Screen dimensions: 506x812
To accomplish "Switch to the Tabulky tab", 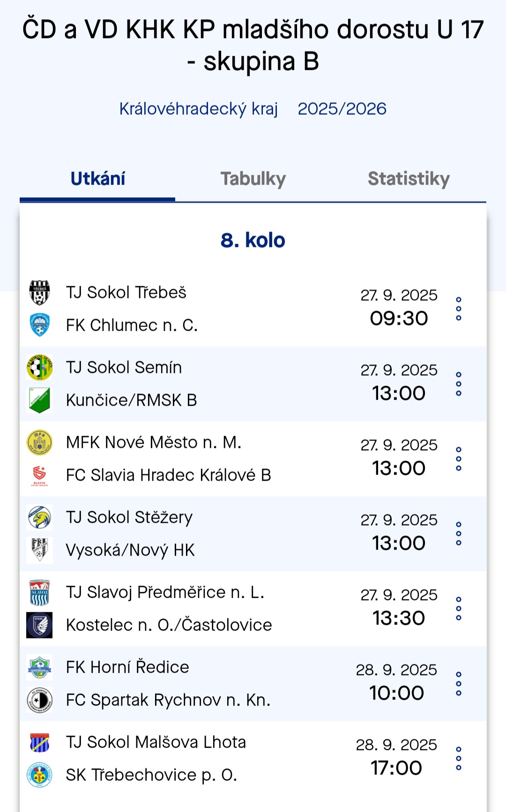I will click(253, 179).
